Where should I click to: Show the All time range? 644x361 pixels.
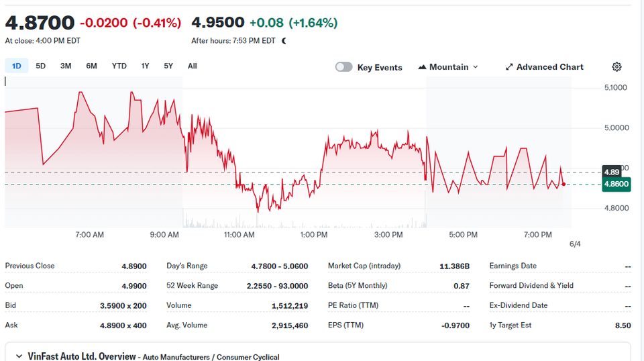click(193, 66)
